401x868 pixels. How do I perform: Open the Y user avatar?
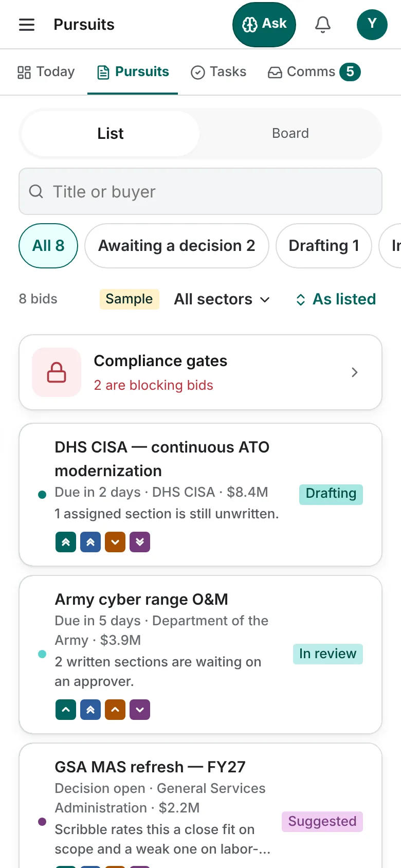pos(372,25)
